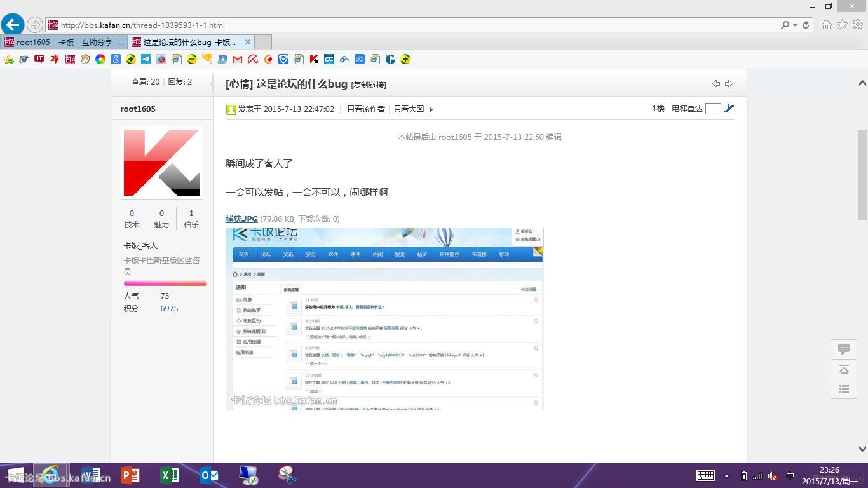The height and width of the screenshot is (488, 868).
Task: Open Outlook from the taskbar
Action: tap(209, 475)
